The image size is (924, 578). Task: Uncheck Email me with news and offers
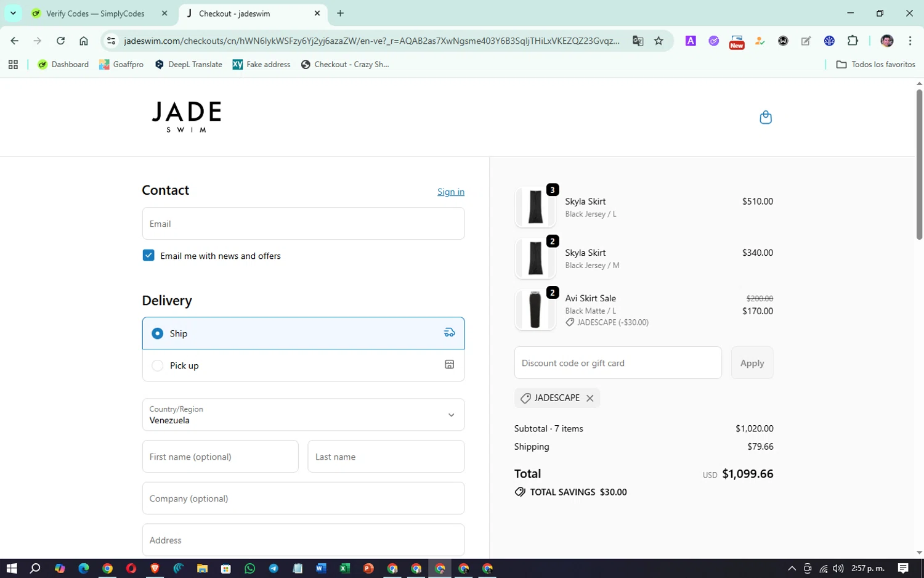(x=148, y=255)
